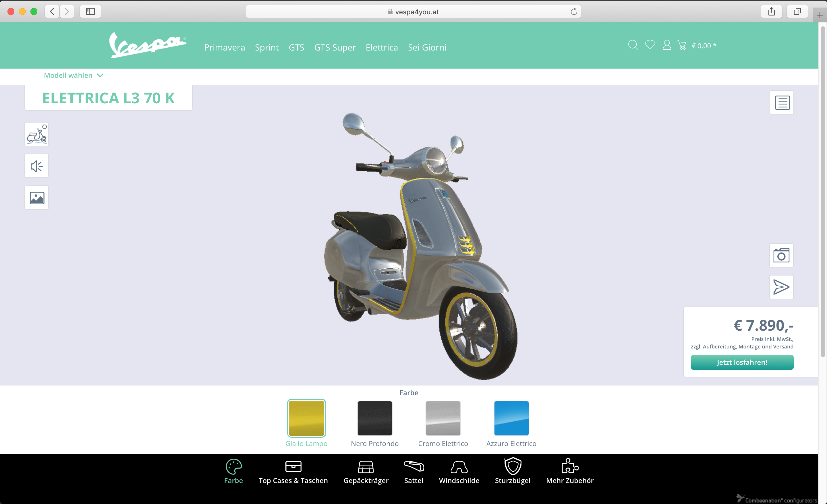Choose Cromo Elettrico color swatch

(443, 418)
